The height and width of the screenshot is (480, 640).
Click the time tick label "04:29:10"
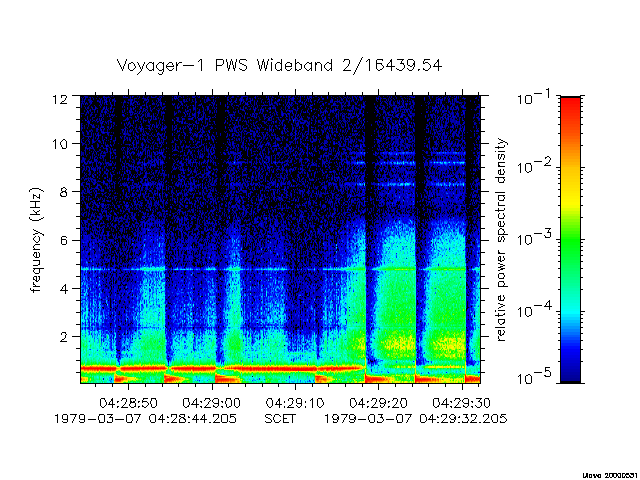295,403
